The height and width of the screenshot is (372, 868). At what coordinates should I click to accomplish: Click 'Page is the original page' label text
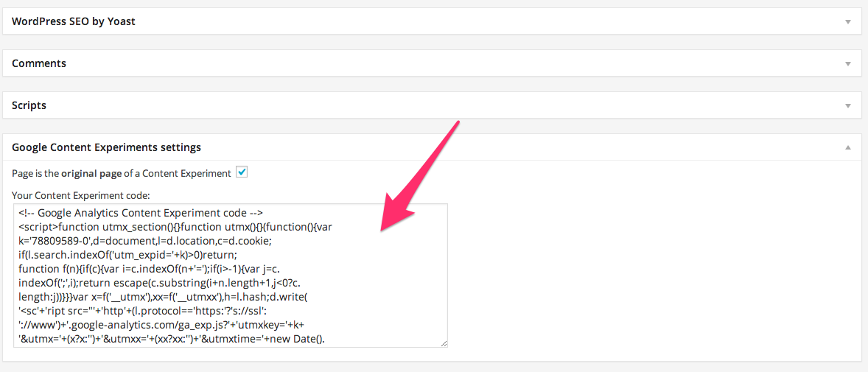point(121,173)
